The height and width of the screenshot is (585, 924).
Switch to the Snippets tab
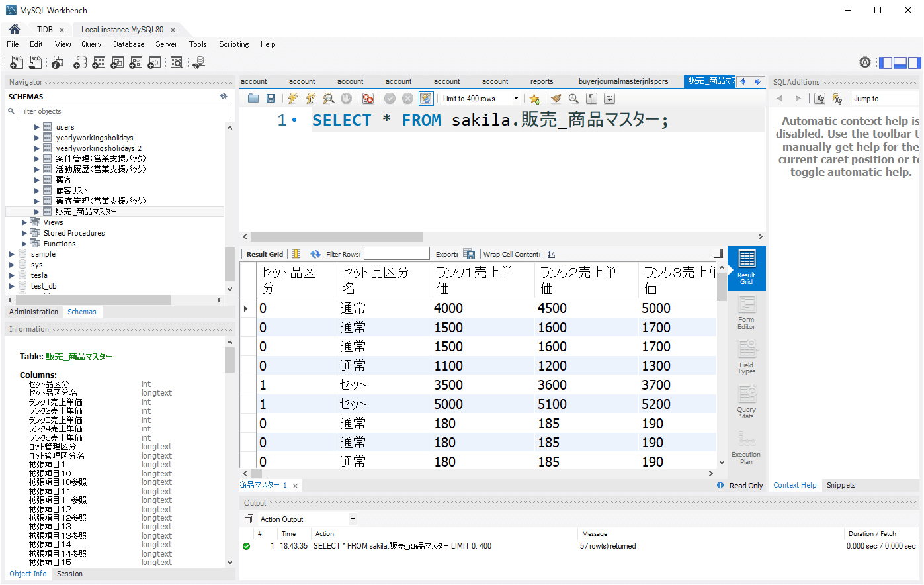point(841,485)
